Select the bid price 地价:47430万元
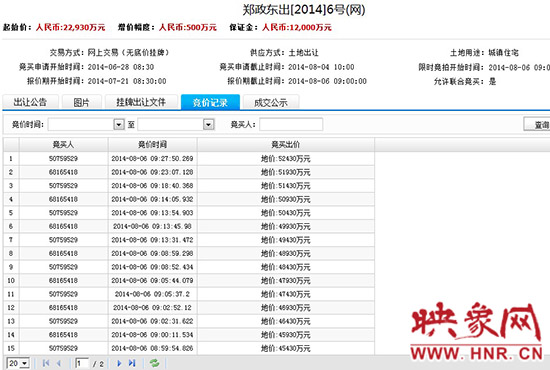550x370 pixels. click(286, 294)
